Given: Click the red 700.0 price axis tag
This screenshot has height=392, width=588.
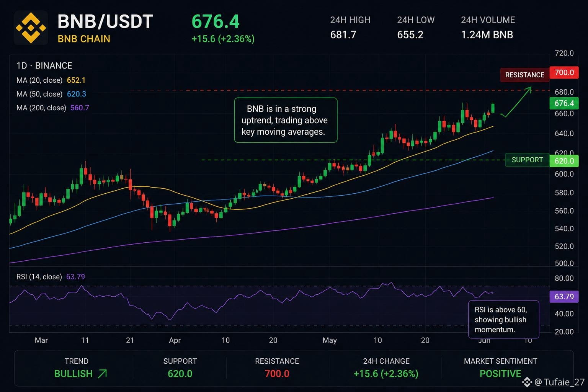Looking at the screenshot, I should [x=564, y=73].
